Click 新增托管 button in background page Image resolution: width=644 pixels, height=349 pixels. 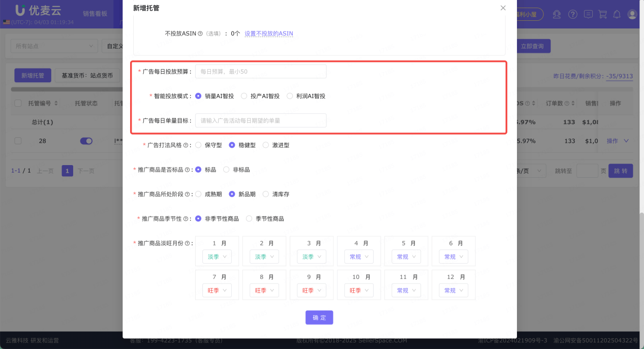(33, 76)
